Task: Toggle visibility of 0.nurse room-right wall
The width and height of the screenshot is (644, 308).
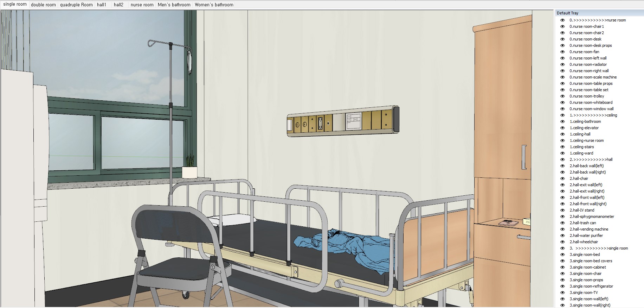Action: (x=562, y=71)
